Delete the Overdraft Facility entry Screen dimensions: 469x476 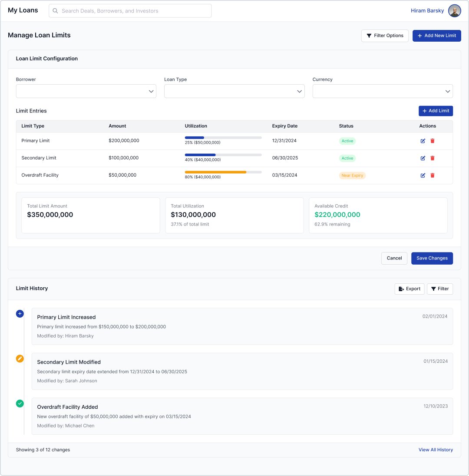point(432,175)
